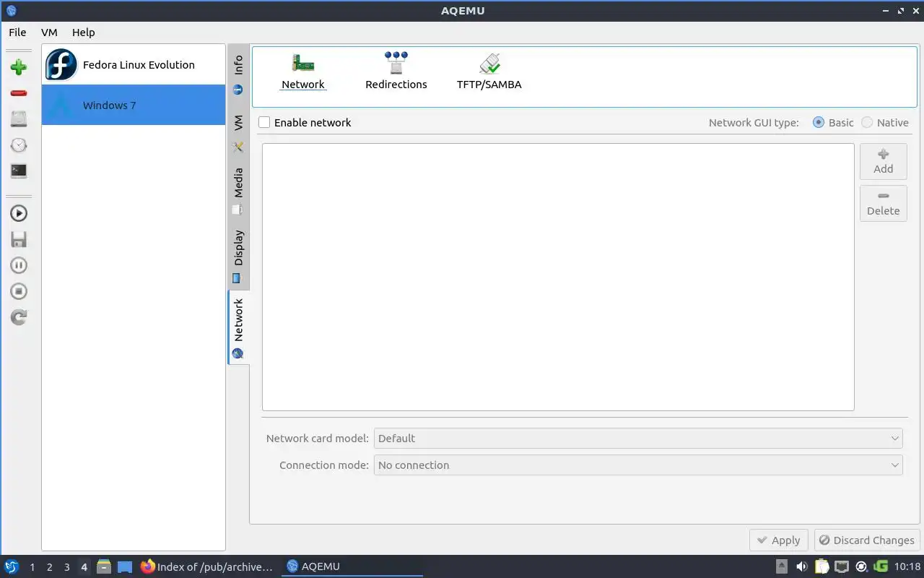
Task: Switch to the Media vertical tab
Action: (x=238, y=191)
